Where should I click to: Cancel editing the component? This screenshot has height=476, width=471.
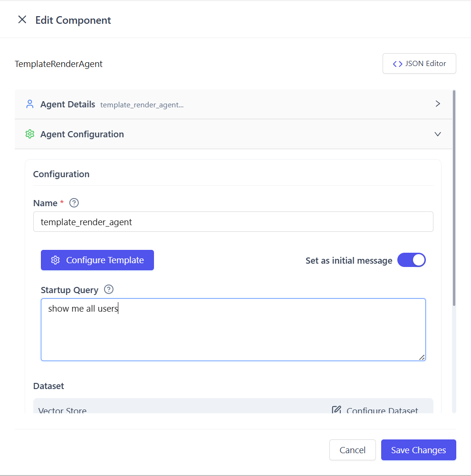352,450
